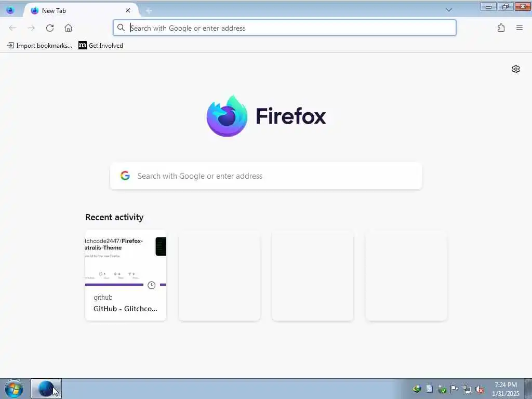Open the network tray icon

point(467,390)
